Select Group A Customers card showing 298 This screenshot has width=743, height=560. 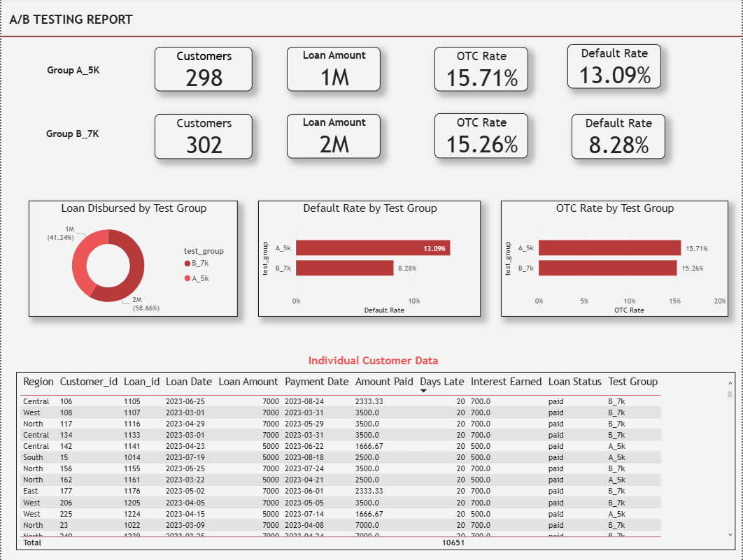(203, 69)
